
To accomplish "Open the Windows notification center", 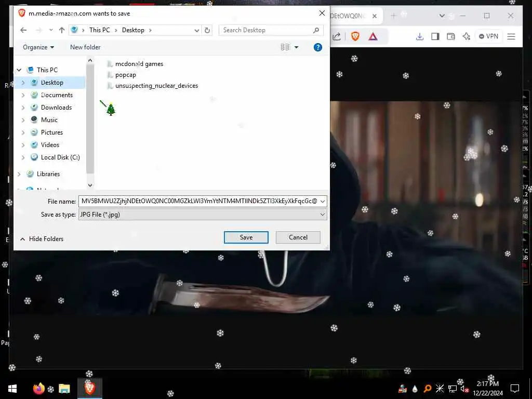I will (x=515, y=389).
